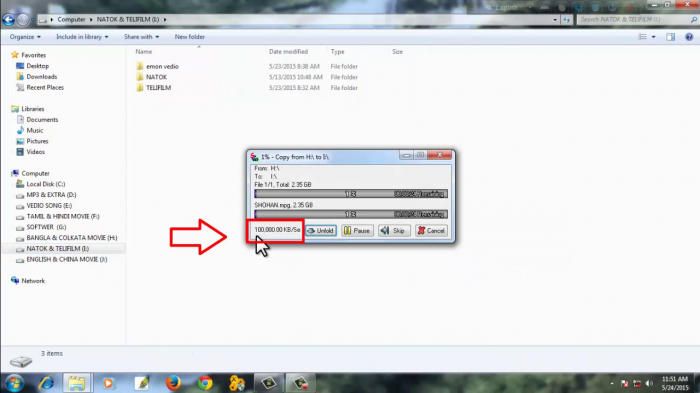Click the SHOHAN.mpg file progress bar
The height and width of the screenshot is (393, 700).
tap(351, 214)
